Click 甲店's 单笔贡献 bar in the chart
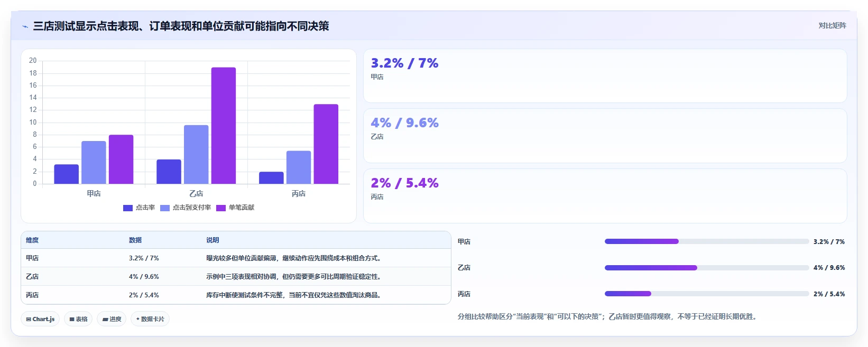Viewport: 868px width, 347px height. [x=121, y=160]
